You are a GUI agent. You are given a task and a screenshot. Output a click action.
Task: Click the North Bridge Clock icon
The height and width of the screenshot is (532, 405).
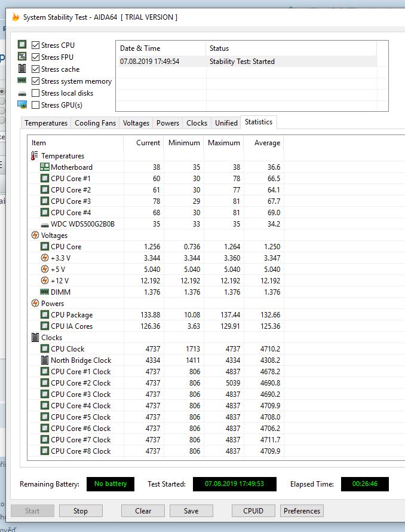click(x=44, y=360)
